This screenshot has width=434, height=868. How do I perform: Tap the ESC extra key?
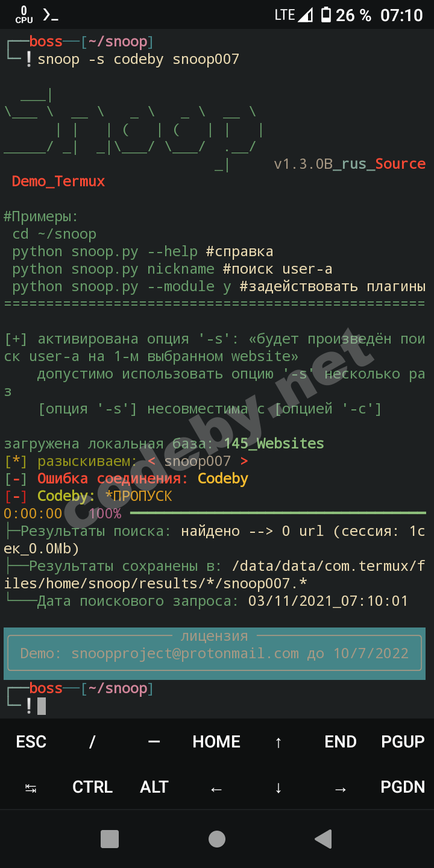click(x=31, y=741)
